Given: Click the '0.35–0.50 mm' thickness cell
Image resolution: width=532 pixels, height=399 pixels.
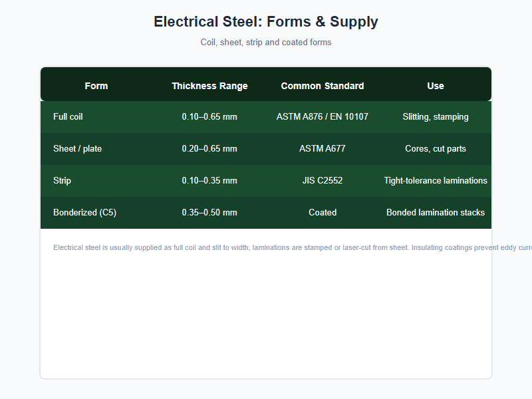Looking at the screenshot, I should coord(209,213).
